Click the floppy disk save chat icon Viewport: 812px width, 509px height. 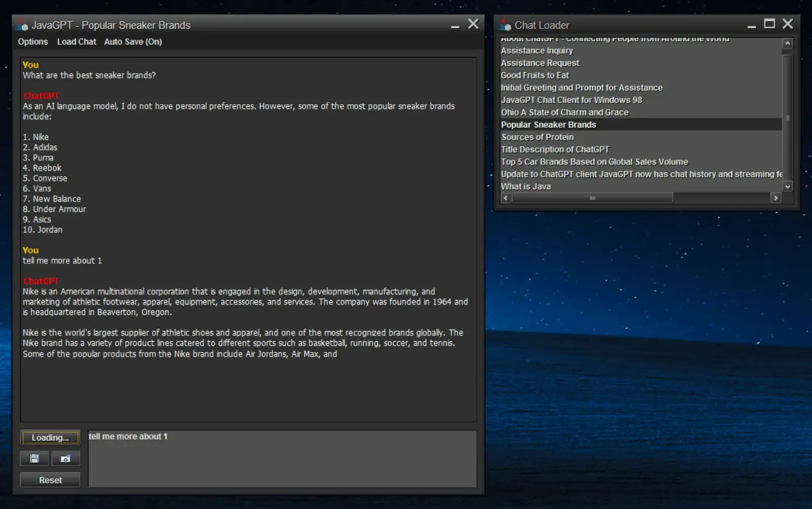[35, 459]
